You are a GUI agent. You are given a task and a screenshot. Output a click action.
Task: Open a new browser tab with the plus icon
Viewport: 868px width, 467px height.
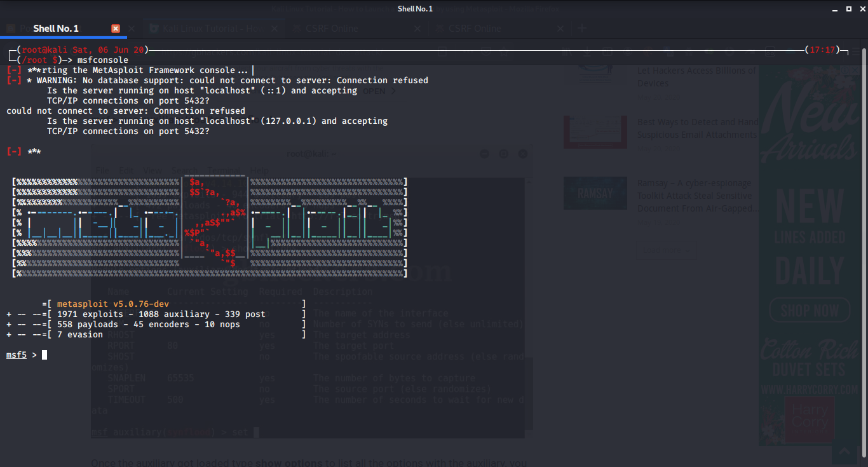coord(583,28)
